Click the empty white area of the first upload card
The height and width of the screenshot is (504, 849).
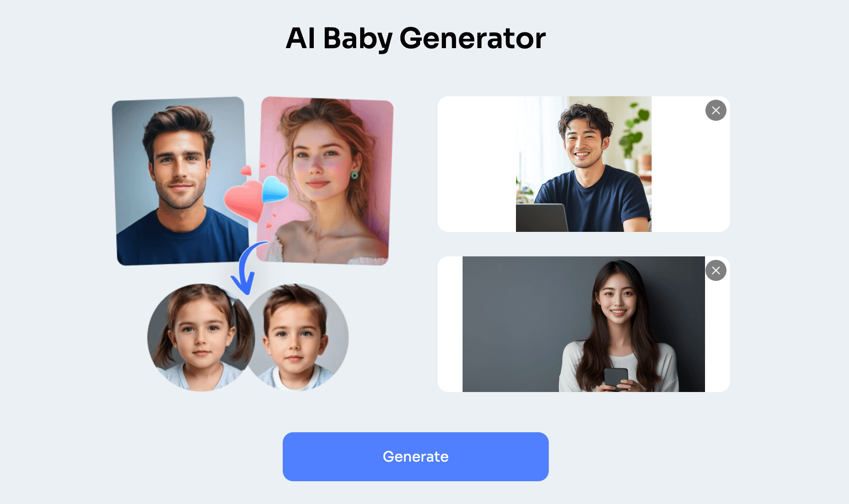pyautogui.click(x=477, y=164)
